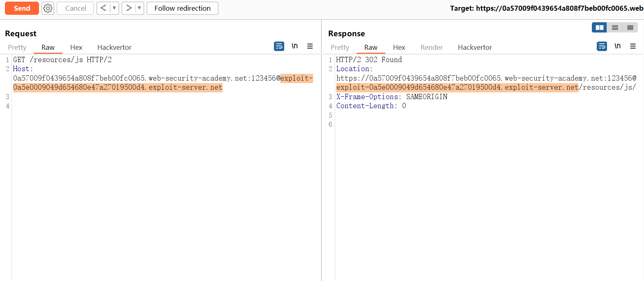Viewport: 644px width, 281px height.
Task: Toggle word wrap in the Request editor
Action: point(279,46)
